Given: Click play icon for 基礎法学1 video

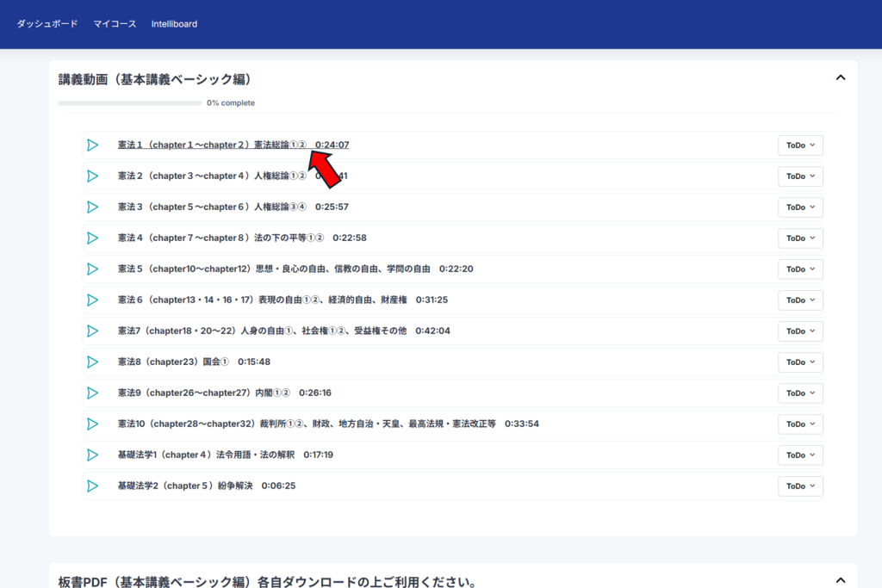Looking at the screenshot, I should pyautogui.click(x=93, y=455).
